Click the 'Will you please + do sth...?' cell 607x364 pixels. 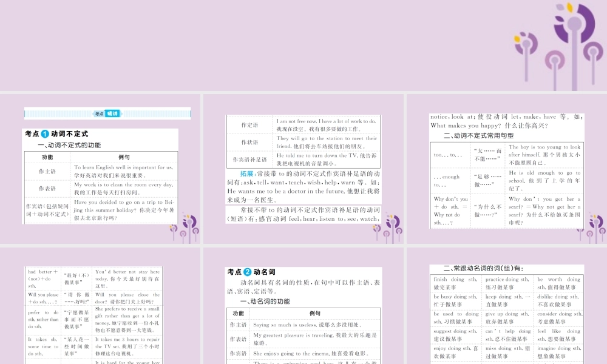coord(43,298)
